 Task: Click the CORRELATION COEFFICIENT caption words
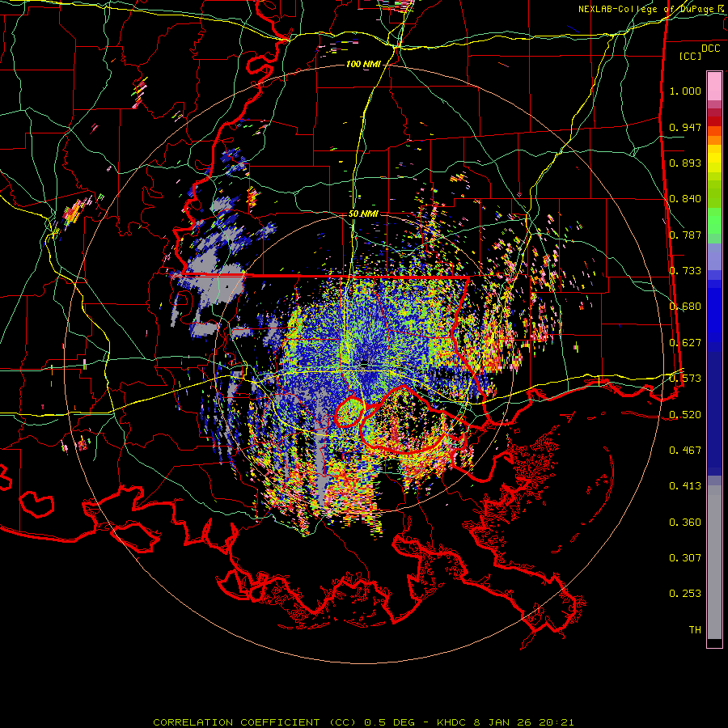236,722
